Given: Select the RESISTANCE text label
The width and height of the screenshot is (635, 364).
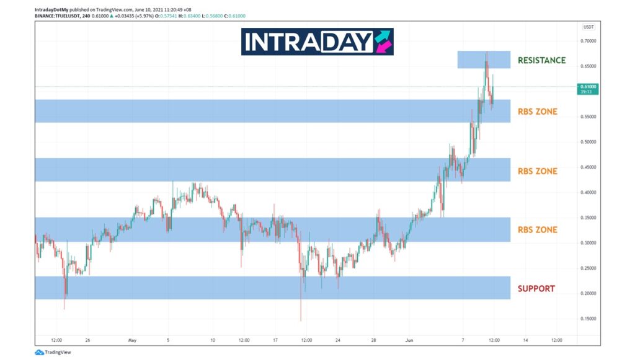Looking at the screenshot, I should [541, 60].
